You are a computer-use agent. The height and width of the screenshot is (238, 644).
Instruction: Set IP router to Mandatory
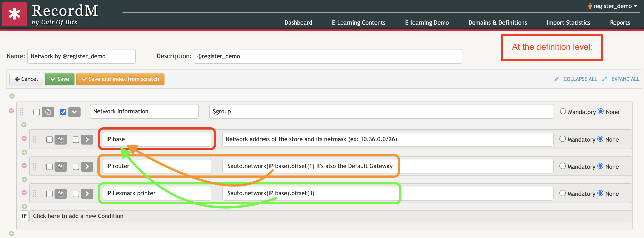point(563,166)
